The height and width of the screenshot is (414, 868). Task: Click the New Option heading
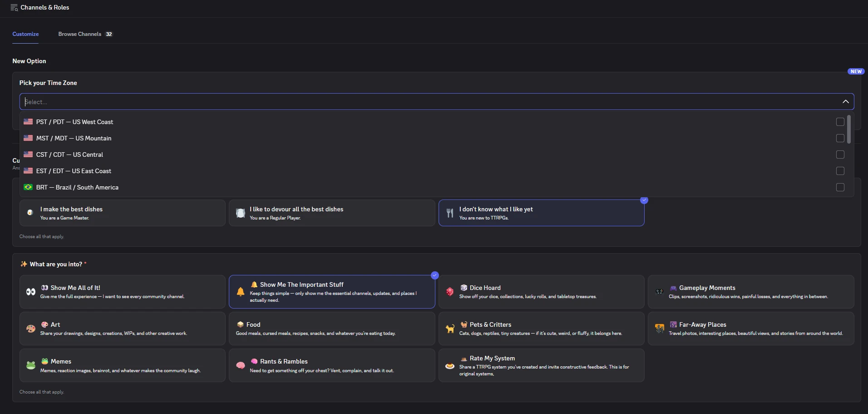point(29,61)
